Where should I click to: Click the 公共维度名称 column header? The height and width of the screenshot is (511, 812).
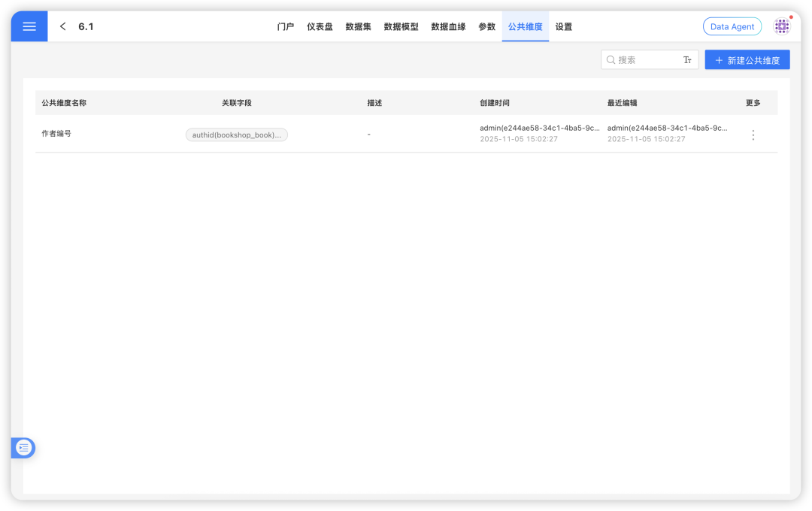64,103
